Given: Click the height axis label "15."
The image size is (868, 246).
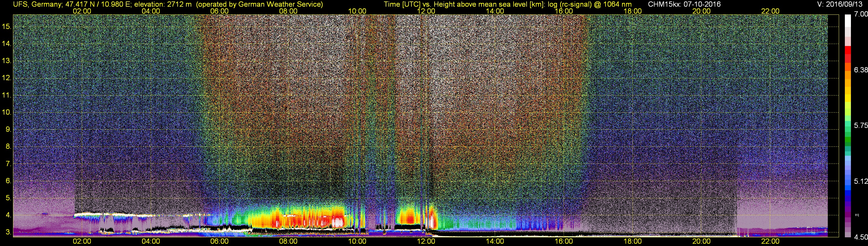Looking at the screenshot, I should (x=7, y=26).
